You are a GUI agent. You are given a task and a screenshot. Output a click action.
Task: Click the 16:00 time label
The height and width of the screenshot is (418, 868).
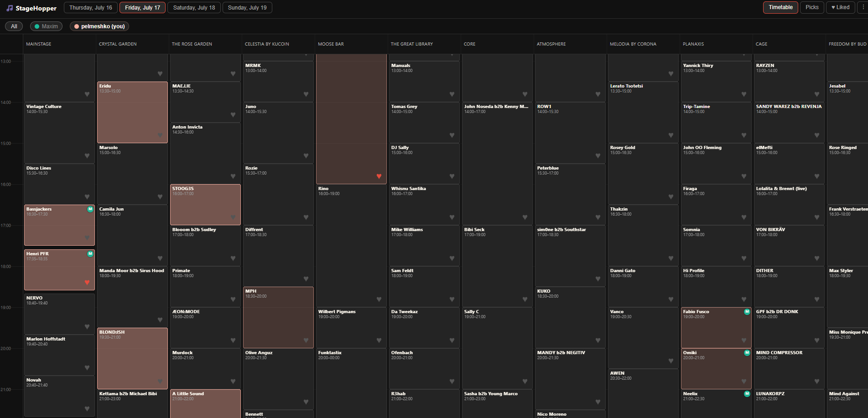click(x=6, y=185)
